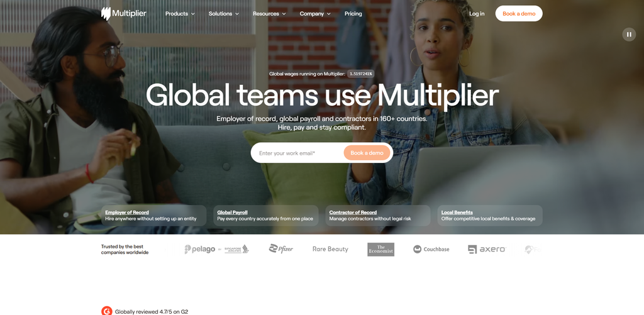
Task: Click orange Book a demo button beside email field
Action: click(x=367, y=153)
